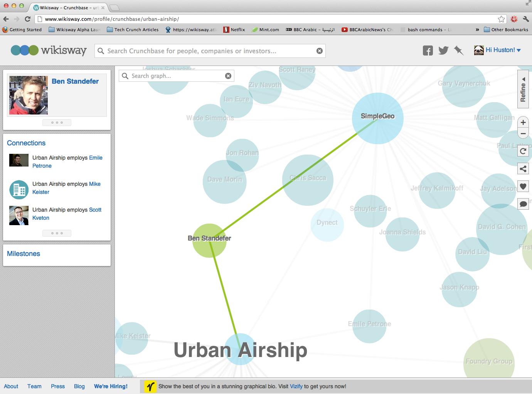Clear the Search graph field
The height and width of the screenshot is (394, 532).
click(x=228, y=76)
